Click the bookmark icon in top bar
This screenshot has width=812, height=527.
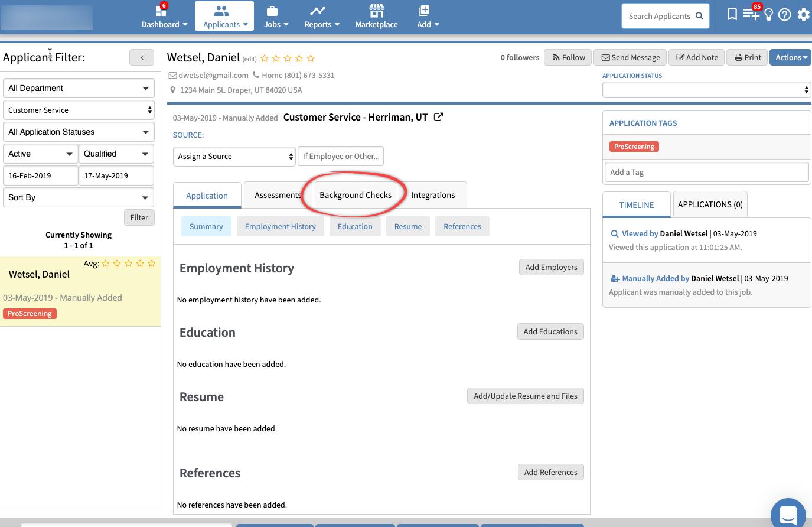click(732, 15)
